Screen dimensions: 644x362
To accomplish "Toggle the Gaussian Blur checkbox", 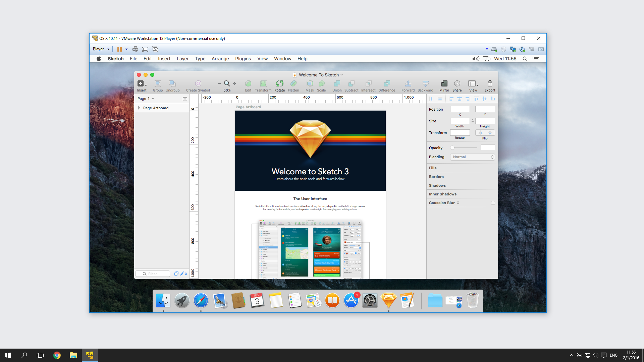I will point(492,202).
